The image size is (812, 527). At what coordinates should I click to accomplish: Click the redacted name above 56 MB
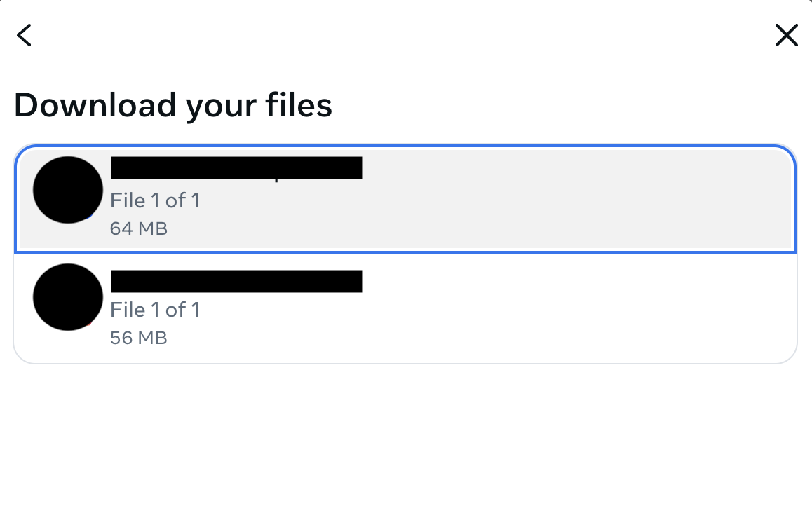click(236, 281)
